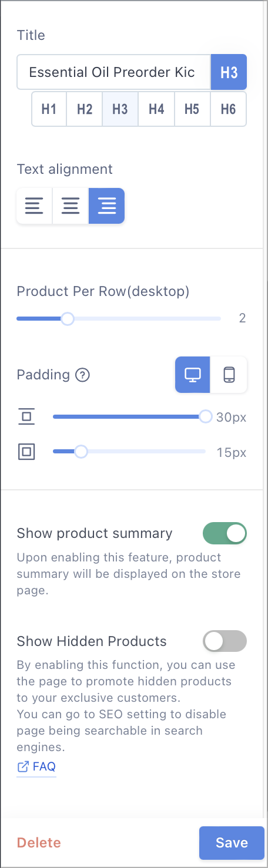Open the FAQ link
268x868 pixels.
click(36, 766)
